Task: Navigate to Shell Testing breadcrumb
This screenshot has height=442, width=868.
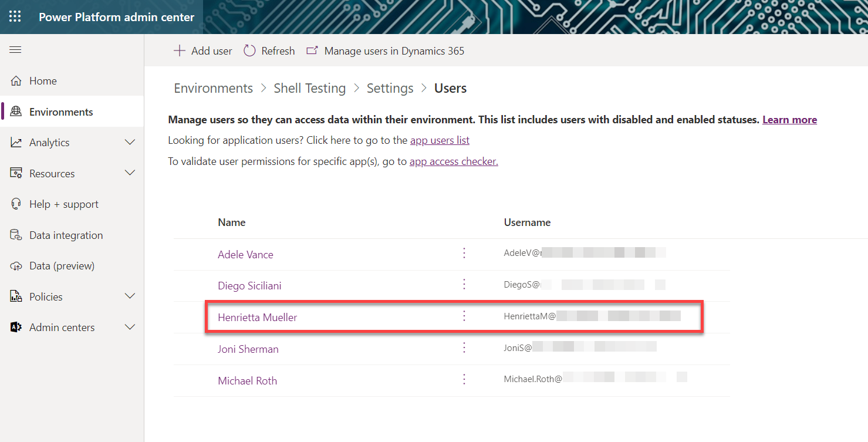Action: (310, 88)
